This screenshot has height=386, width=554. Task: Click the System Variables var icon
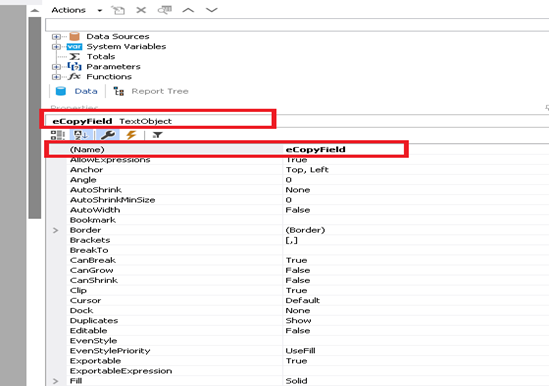coord(75,47)
